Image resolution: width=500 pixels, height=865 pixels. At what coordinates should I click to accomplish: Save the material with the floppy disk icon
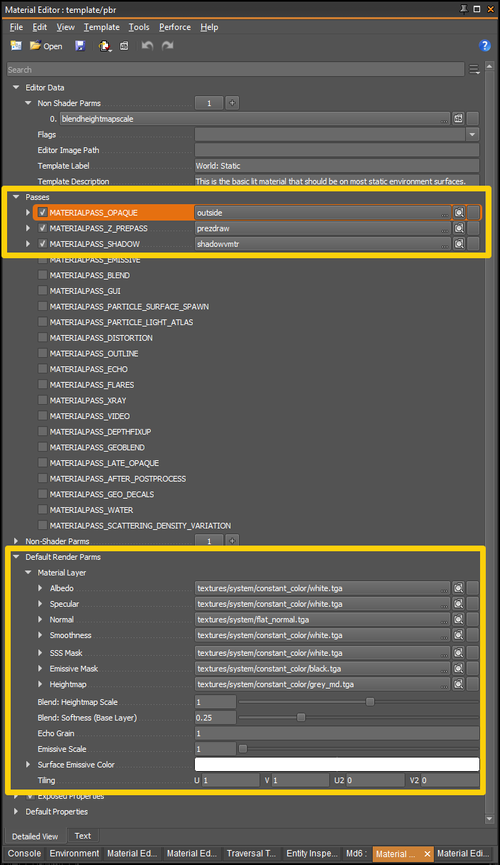80,46
